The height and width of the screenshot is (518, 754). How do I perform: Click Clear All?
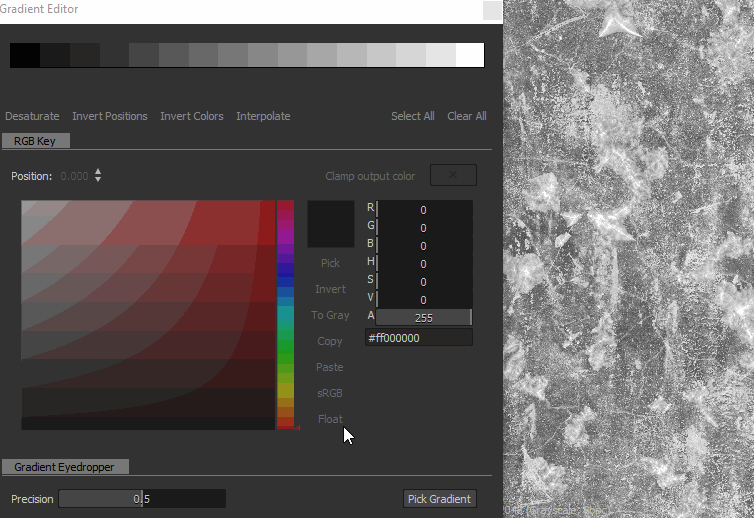pos(467,116)
